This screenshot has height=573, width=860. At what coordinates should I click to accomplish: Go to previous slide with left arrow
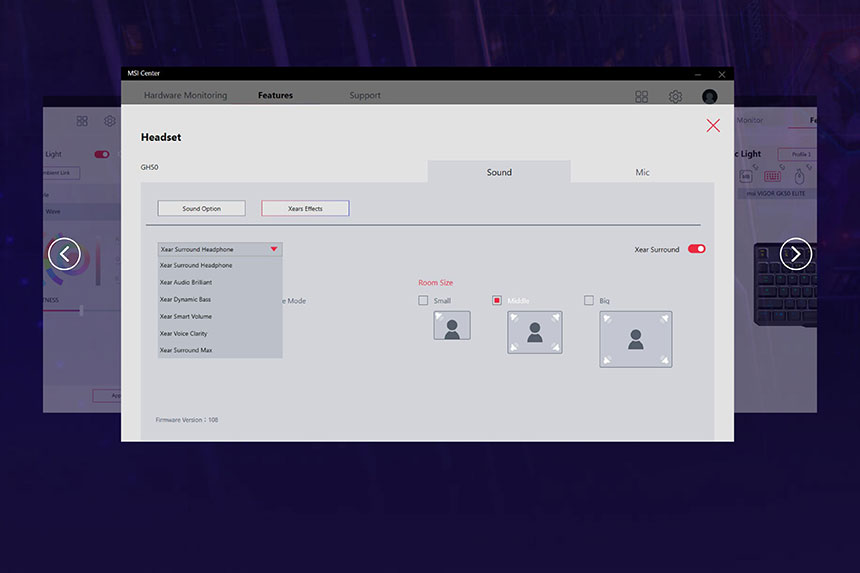point(64,254)
